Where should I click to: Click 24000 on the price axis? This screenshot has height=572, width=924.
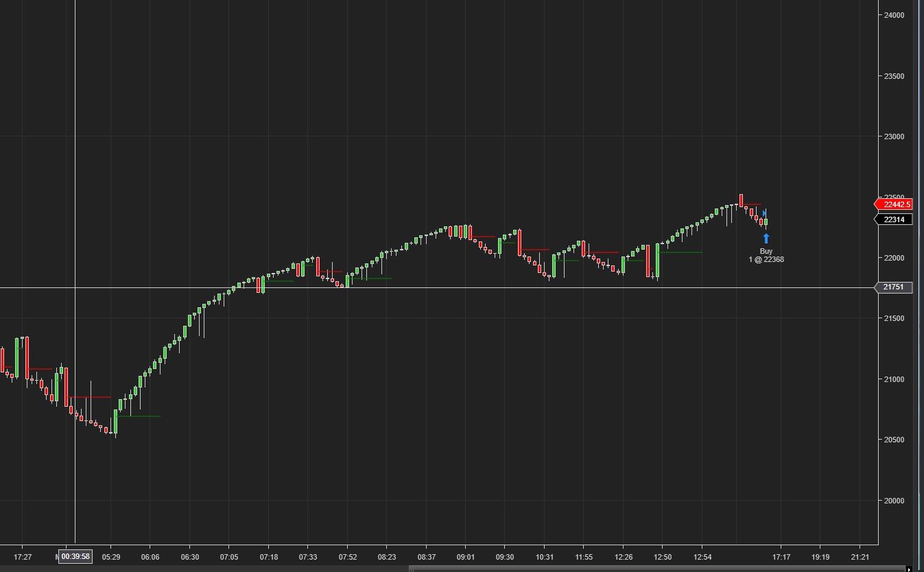pos(895,15)
